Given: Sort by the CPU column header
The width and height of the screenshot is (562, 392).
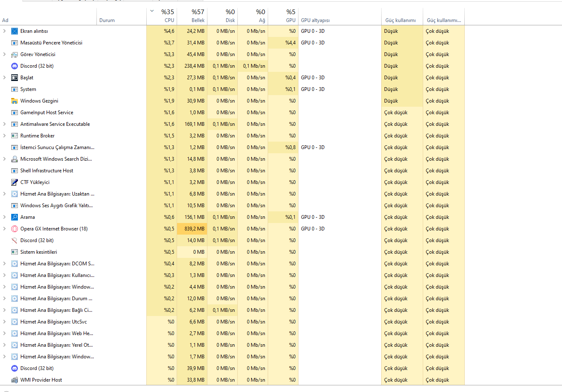Looking at the screenshot, I should (162, 17).
